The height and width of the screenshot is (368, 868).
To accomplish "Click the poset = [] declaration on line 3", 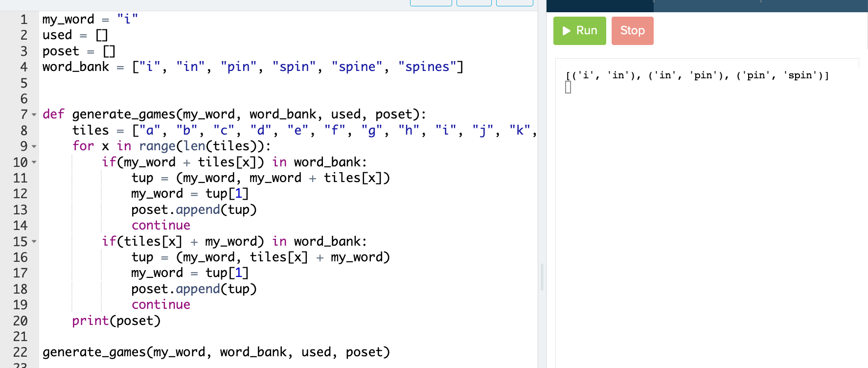I will tap(79, 51).
